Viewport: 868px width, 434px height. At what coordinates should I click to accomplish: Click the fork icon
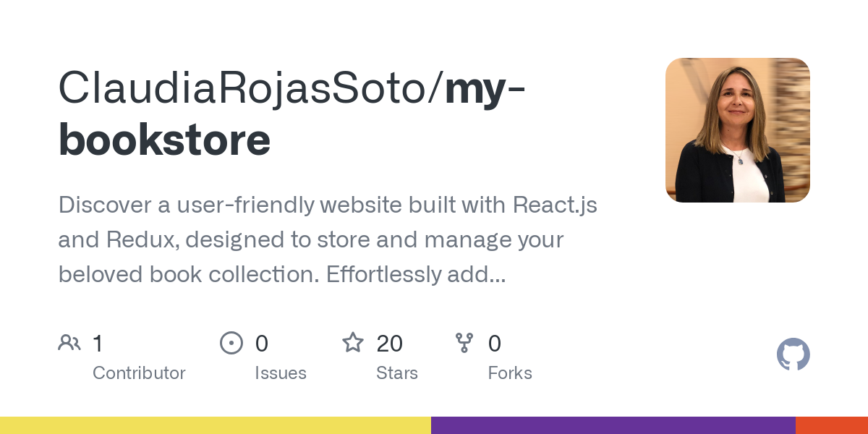coord(464,343)
